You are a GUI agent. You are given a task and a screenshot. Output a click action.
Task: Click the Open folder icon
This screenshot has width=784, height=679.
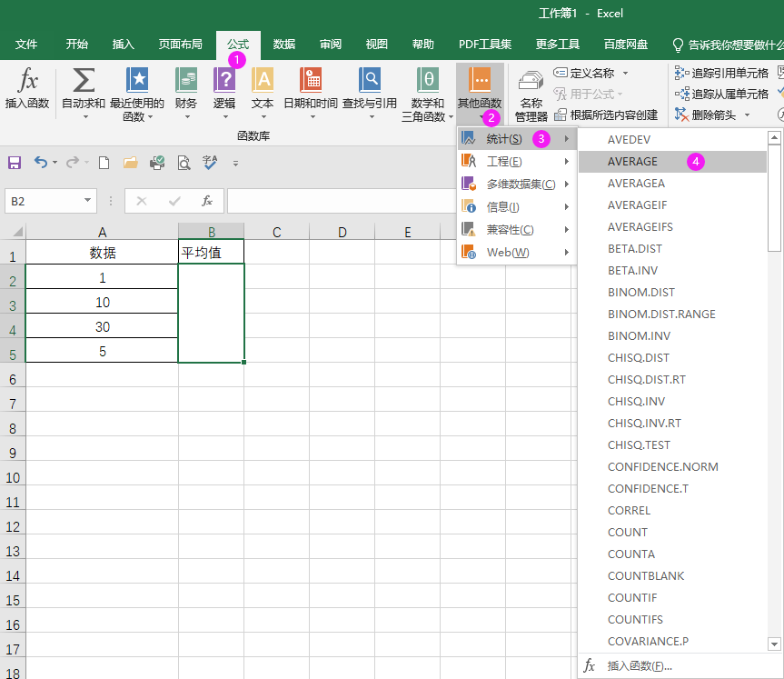pyautogui.click(x=131, y=163)
